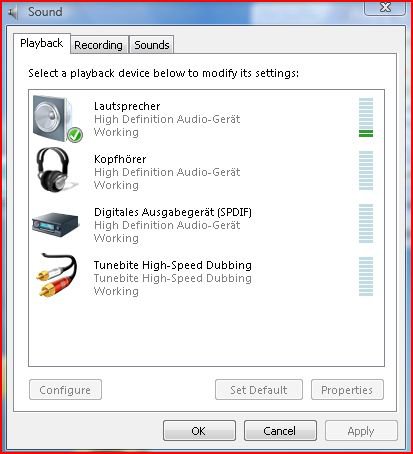413x454 pixels.
Task: Click the Configure button
Action: (x=65, y=389)
